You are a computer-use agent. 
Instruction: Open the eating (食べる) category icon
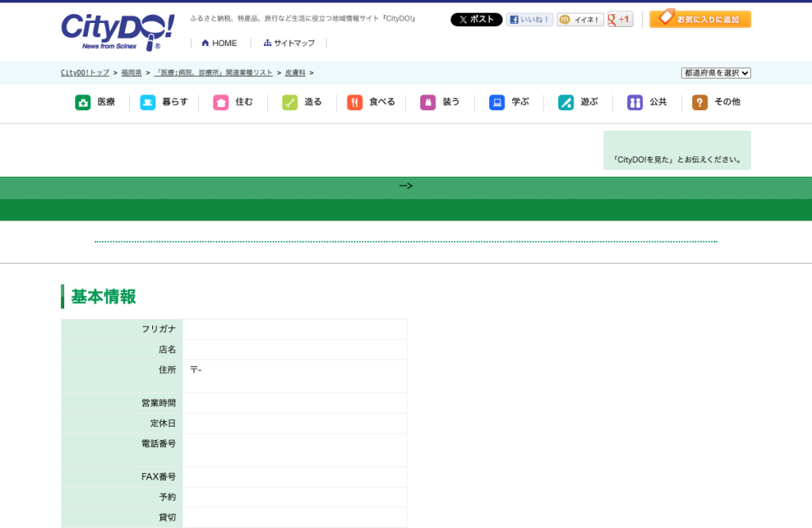(354, 102)
